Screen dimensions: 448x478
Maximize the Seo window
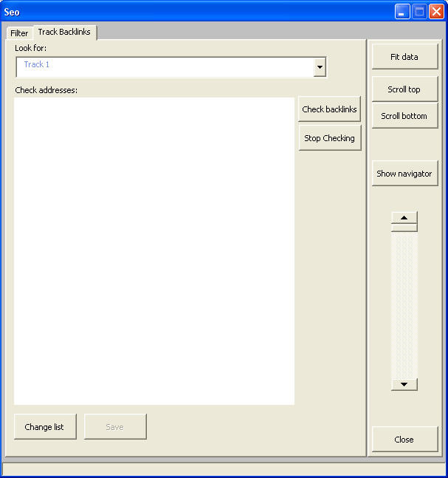pos(419,12)
